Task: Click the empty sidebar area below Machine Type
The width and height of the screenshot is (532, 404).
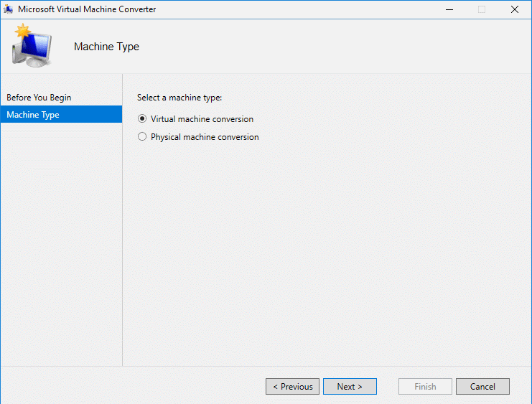Action: tap(62, 244)
